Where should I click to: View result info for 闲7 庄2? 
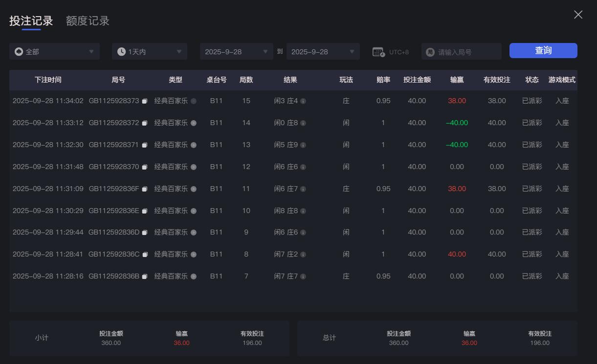[x=303, y=254]
